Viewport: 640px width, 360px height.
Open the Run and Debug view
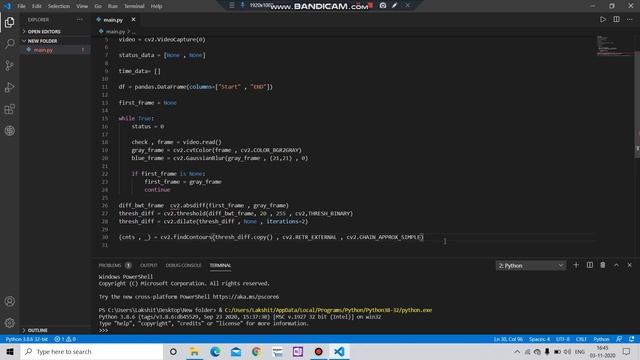(10, 87)
